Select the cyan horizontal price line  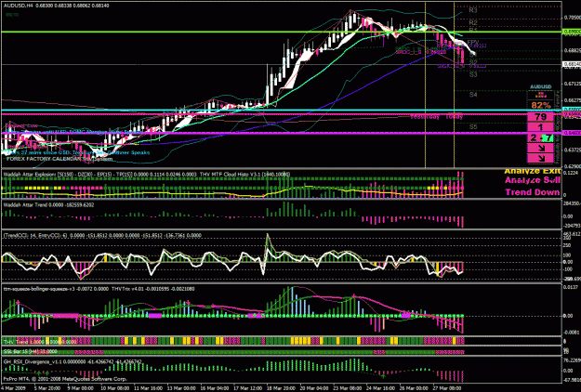point(282,111)
